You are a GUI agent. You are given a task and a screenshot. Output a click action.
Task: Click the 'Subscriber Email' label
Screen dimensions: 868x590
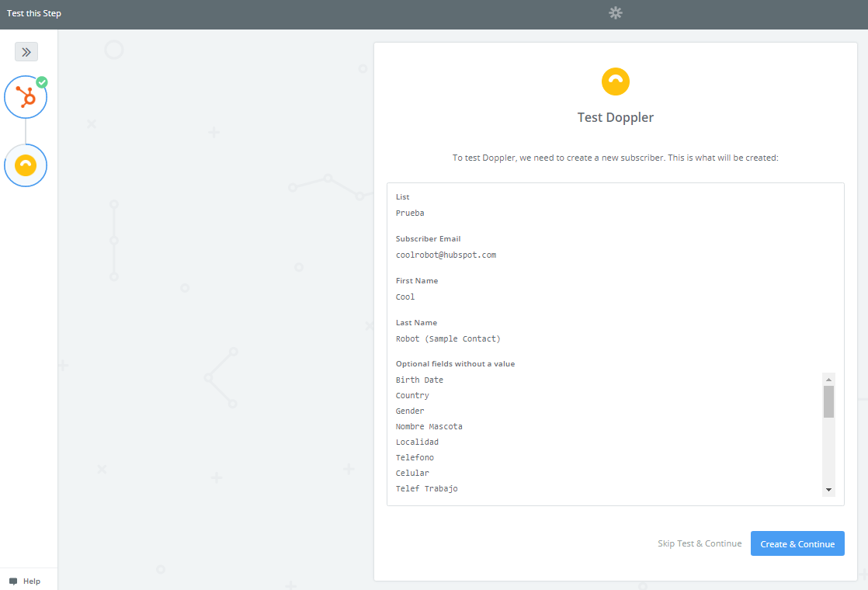click(428, 239)
